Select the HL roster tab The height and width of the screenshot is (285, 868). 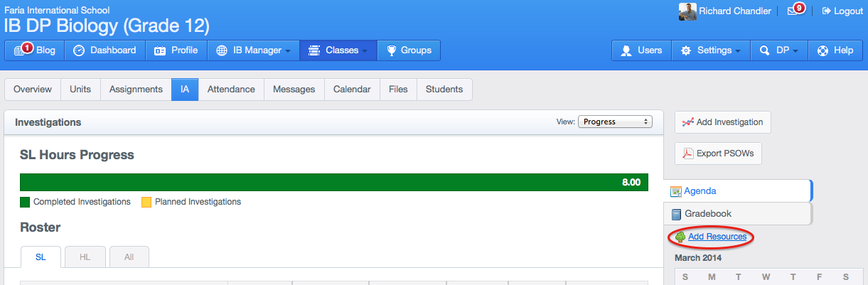pos(85,257)
